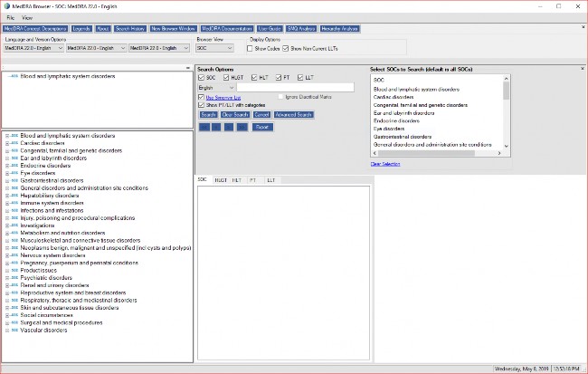Switch to the HLGT results tab
This screenshot has height=374, width=588.
pos(219,180)
